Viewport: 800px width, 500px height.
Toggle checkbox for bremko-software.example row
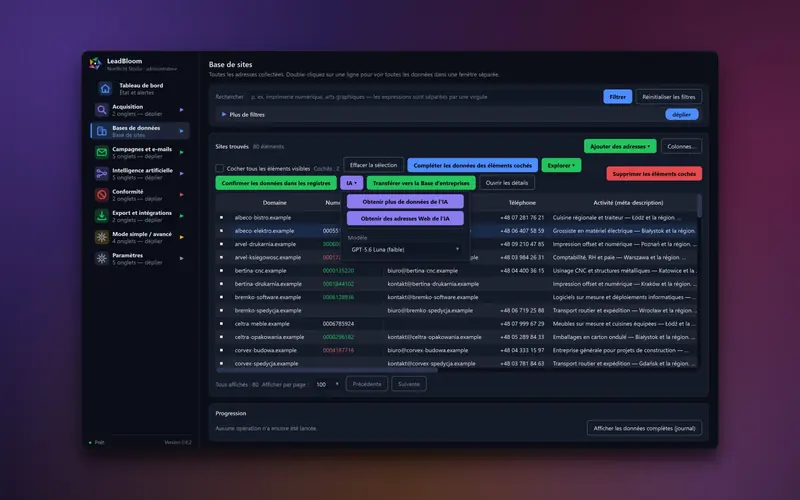[221, 297]
